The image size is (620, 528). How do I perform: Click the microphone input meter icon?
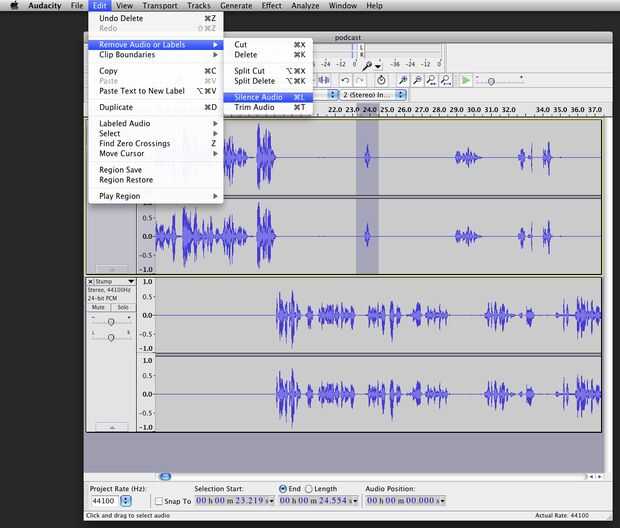(367, 65)
